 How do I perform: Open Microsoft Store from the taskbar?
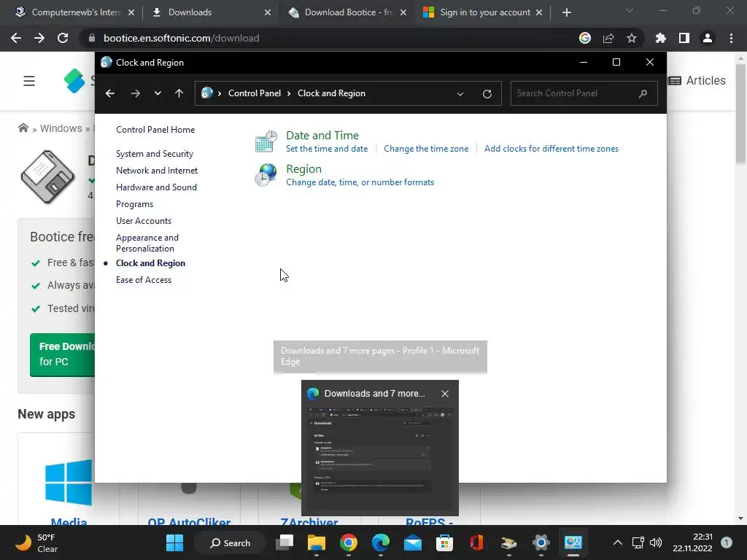coord(444,542)
